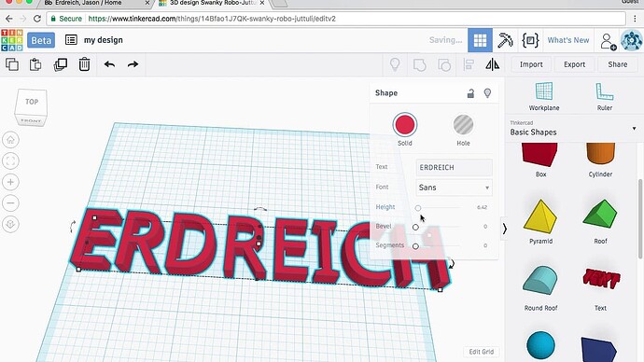Switch to the Erdreich, Jason / Home tab
Screen dimensions: 644x362
[89, 4]
